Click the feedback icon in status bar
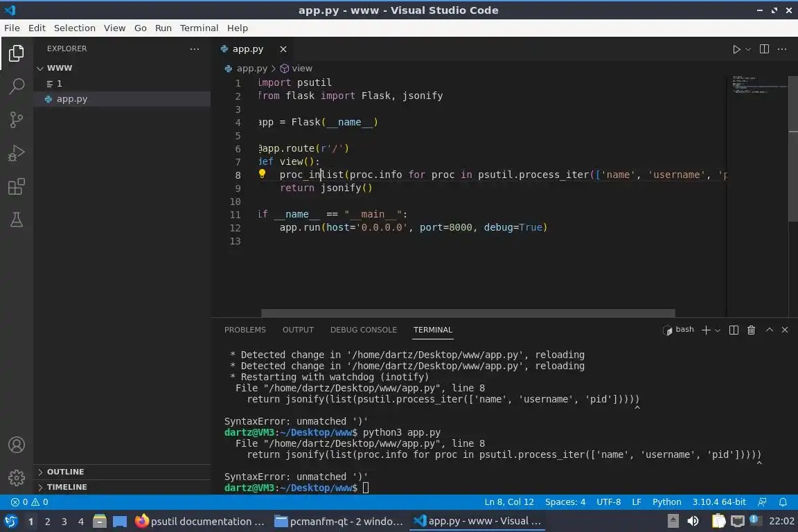The height and width of the screenshot is (532, 798). (x=762, y=502)
